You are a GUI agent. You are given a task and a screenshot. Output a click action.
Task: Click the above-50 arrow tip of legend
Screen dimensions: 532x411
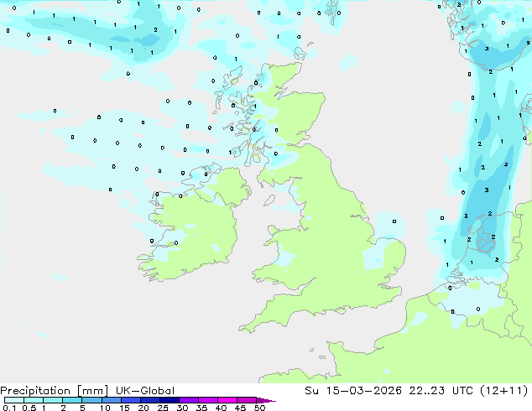(266, 400)
